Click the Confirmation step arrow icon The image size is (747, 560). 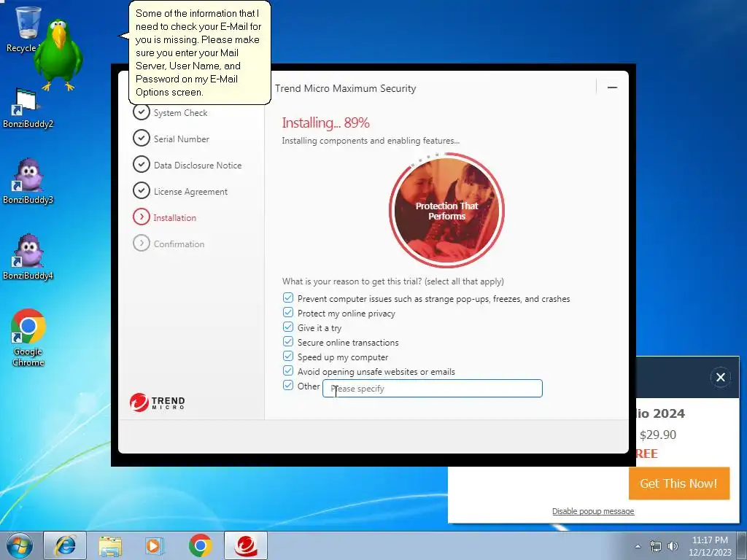(141, 243)
